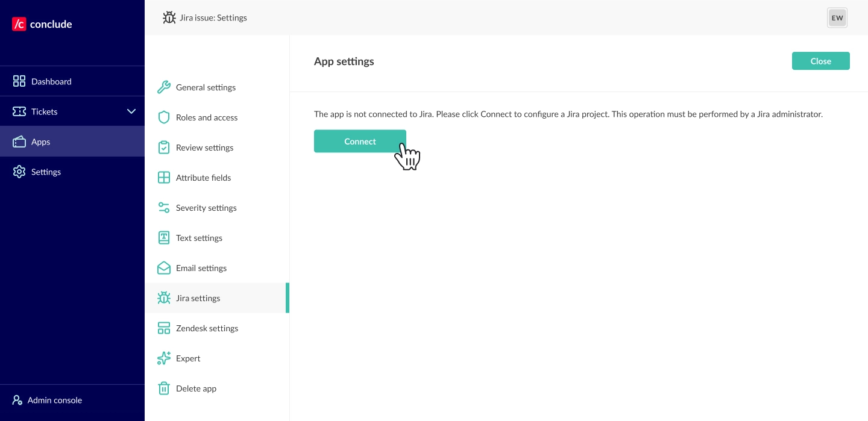Open Attribute fields grid icon
Image resolution: width=868 pixels, height=421 pixels.
tap(164, 178)
